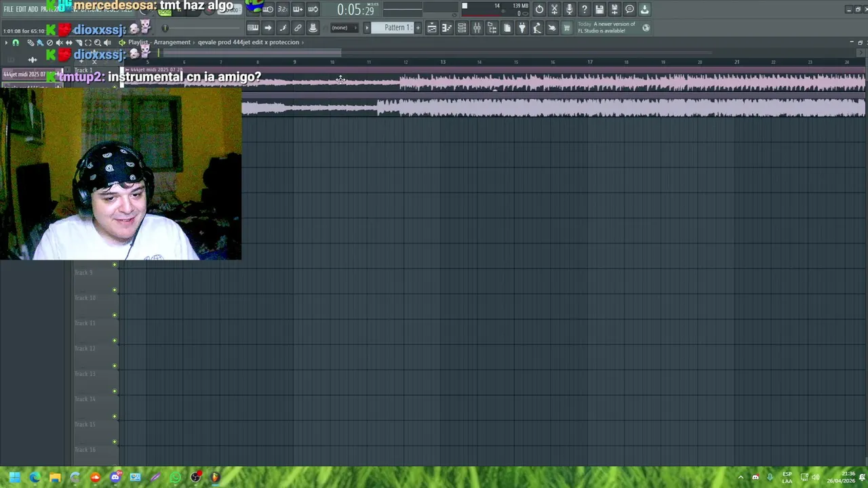
Task: Click bar 17 on the timeline ruler
Action: tap(590, 62)
